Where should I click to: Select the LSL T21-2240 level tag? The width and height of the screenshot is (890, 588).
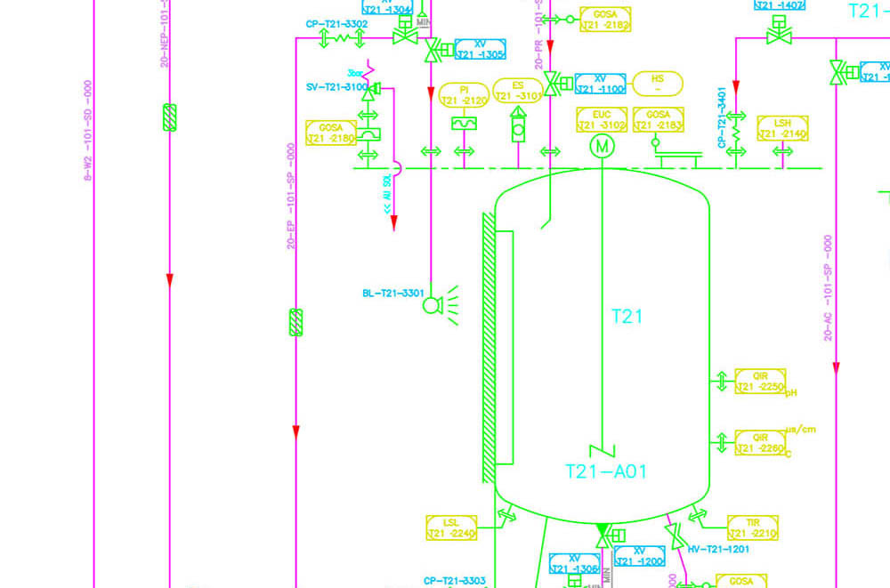pos(451,528)
